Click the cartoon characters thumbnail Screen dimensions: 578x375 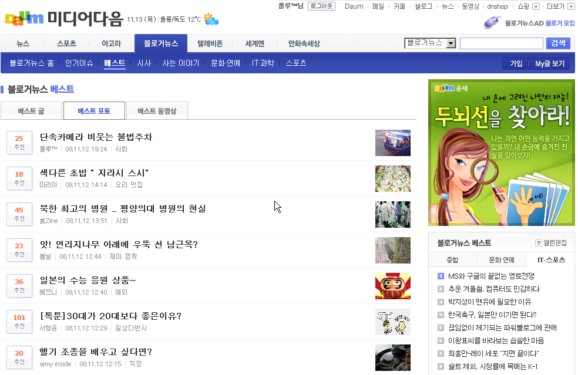pyautogui.click(x=393, y=322)
